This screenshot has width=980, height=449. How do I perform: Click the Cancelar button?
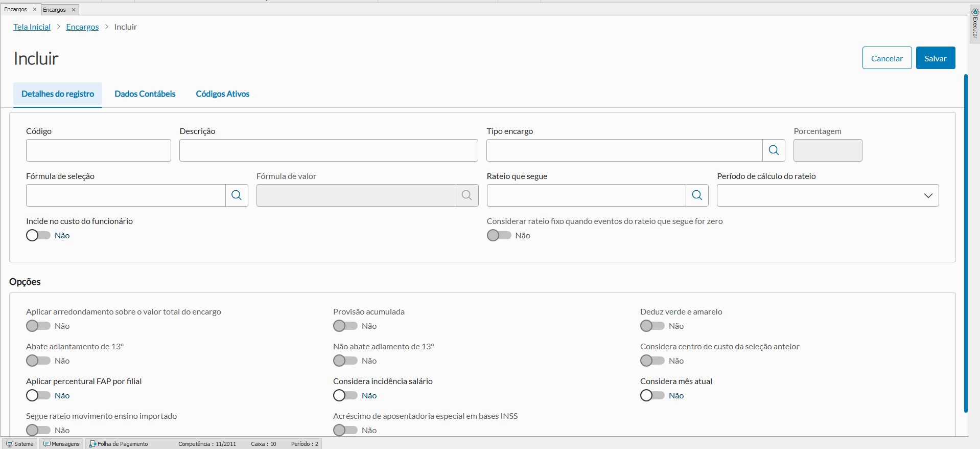tap(886, 58)
